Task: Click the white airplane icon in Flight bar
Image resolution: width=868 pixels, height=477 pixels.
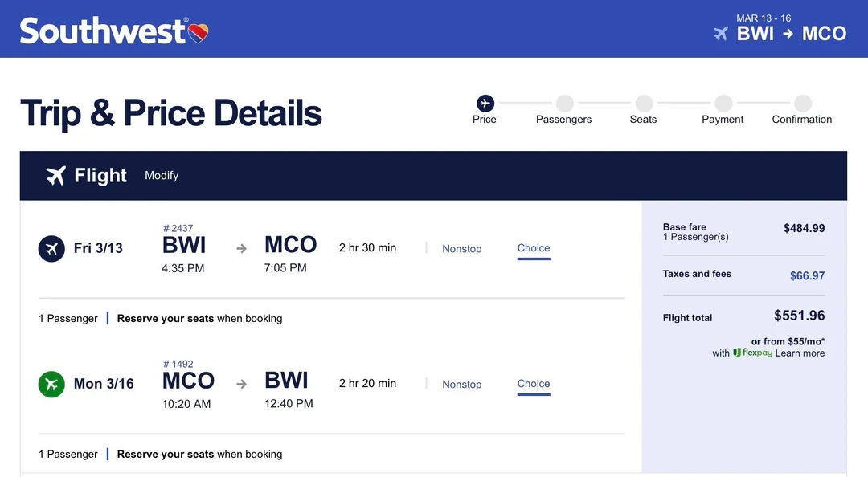Action: pyautogui.click(x=55, y=176)
